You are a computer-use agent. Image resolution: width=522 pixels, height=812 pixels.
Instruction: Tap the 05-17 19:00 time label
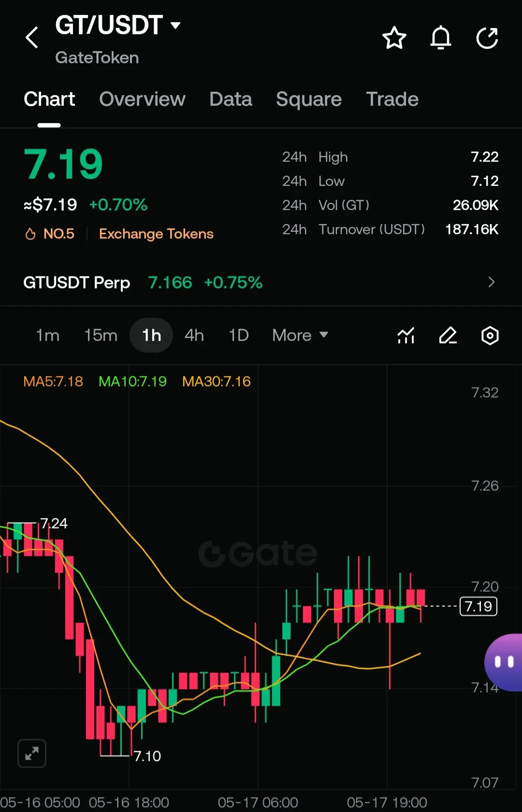tap(387, 802)
